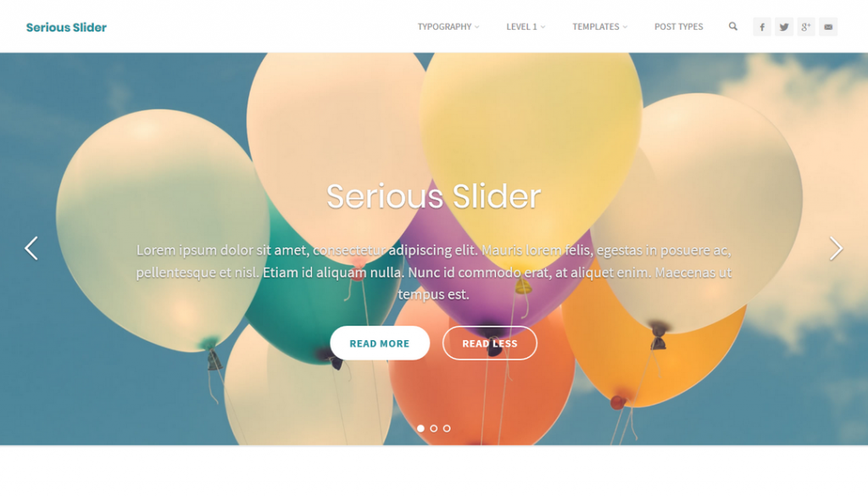The image size is (868, 497).
Task: Open the Post Types menu item
Action: (x=679, y=26)
